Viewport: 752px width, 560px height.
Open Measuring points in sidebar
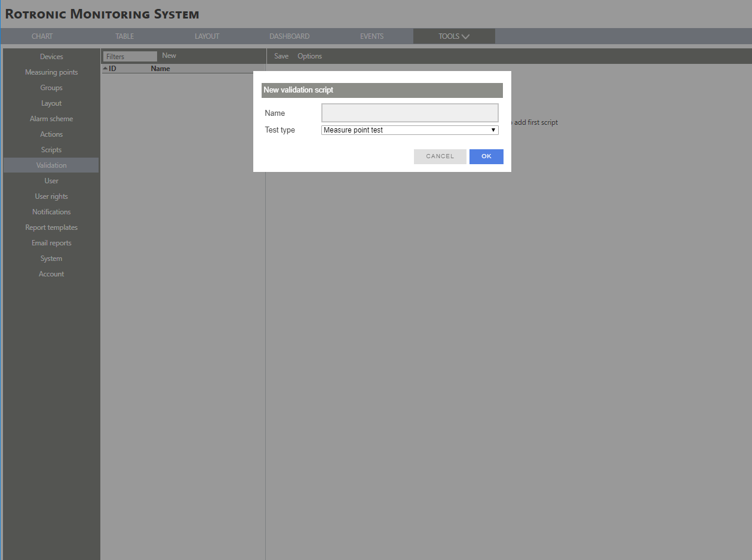point(51,72)
